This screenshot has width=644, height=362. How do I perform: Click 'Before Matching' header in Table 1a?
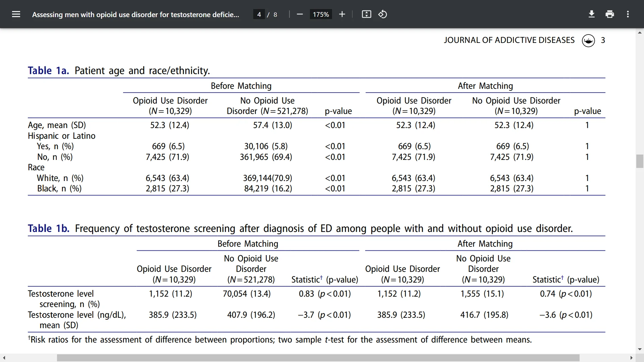241,86
